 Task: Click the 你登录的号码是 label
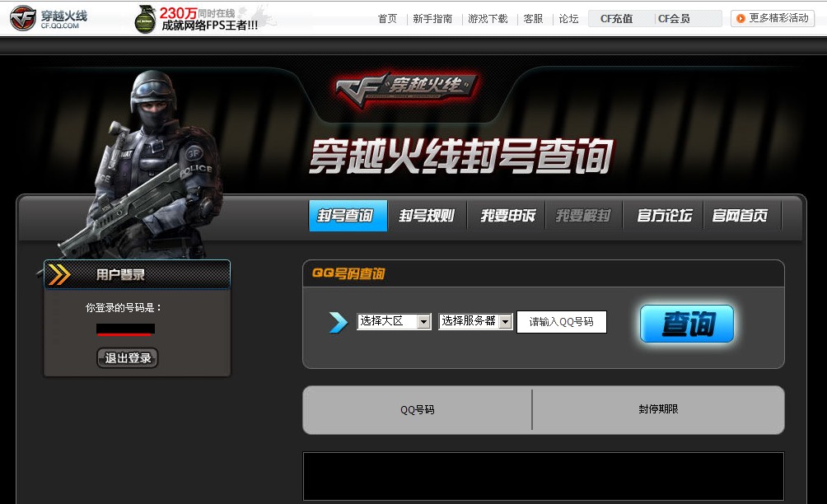click(x=124, y=307)
